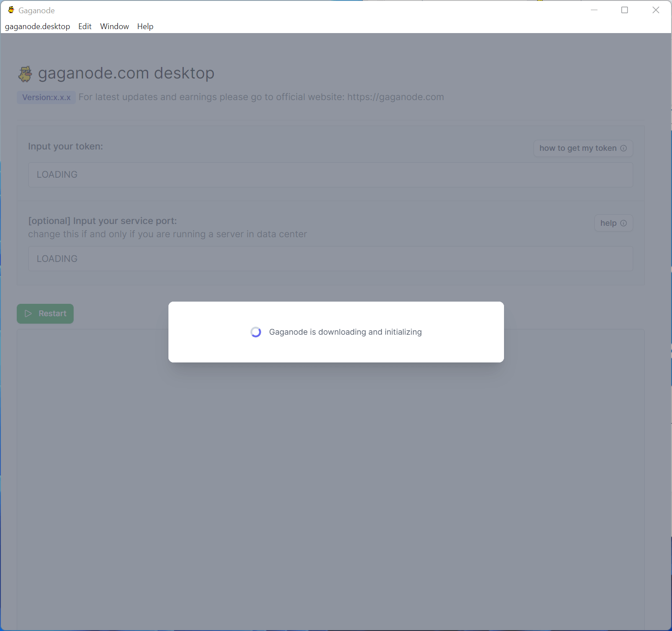Maximize the Gaganode window

(624, 10)
